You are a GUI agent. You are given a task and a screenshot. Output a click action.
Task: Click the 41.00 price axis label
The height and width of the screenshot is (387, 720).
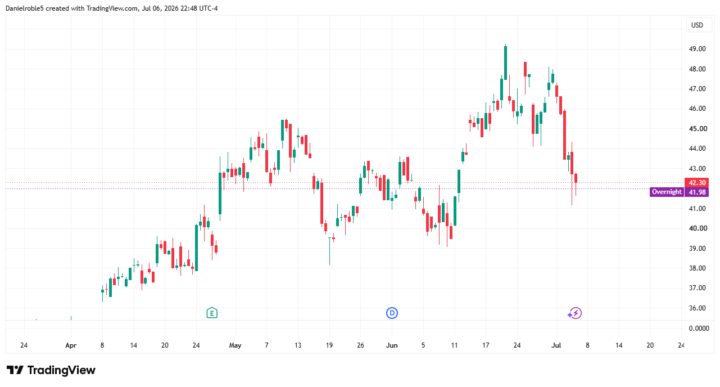pyautogui.click(x=697, y=208)
